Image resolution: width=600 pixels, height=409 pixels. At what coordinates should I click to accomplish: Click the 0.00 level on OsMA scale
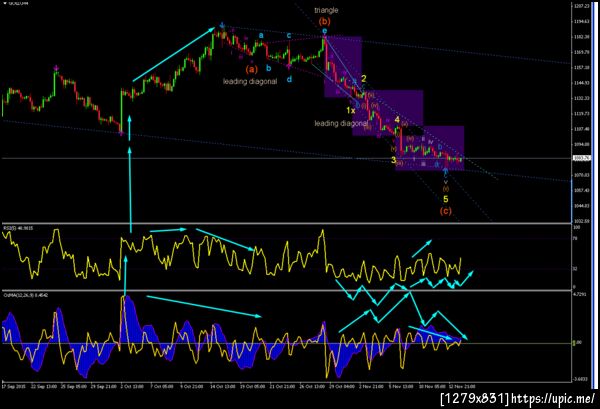point(578,343)
